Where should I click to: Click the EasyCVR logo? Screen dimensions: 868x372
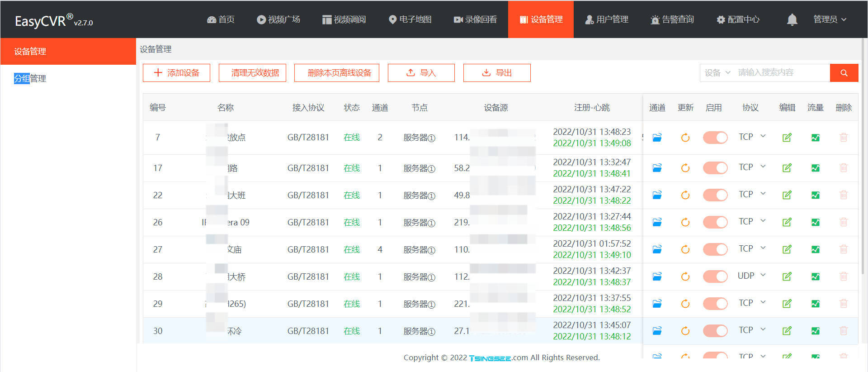coord(54,21)
